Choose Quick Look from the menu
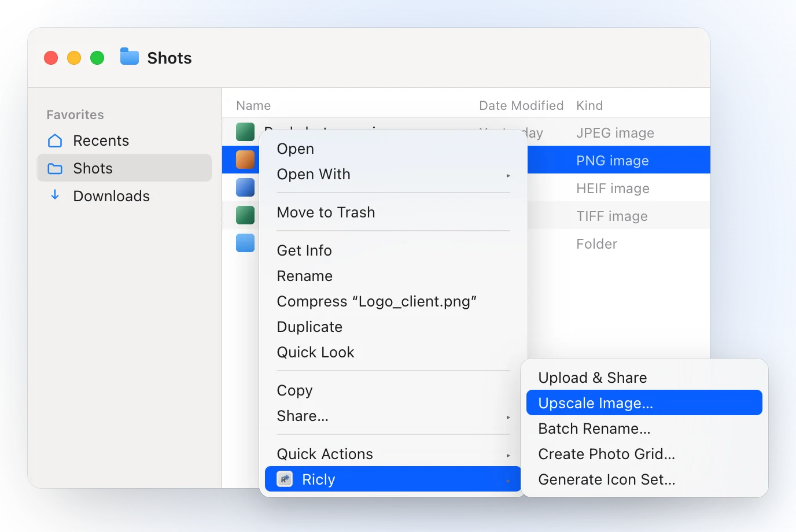This screenshot has height=532, width=796. (x=393, y=352)
